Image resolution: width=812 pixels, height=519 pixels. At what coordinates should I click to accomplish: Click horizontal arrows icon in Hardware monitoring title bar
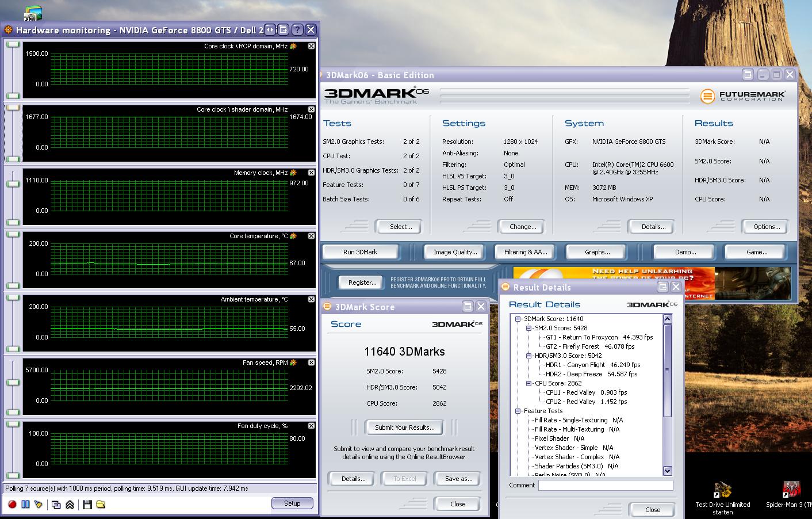click(270, 30)
